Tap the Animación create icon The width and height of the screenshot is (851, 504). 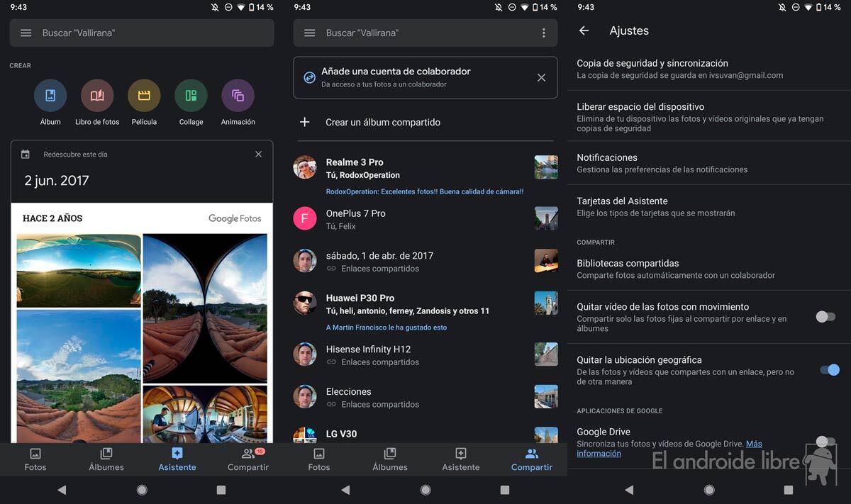coord(238,96)
